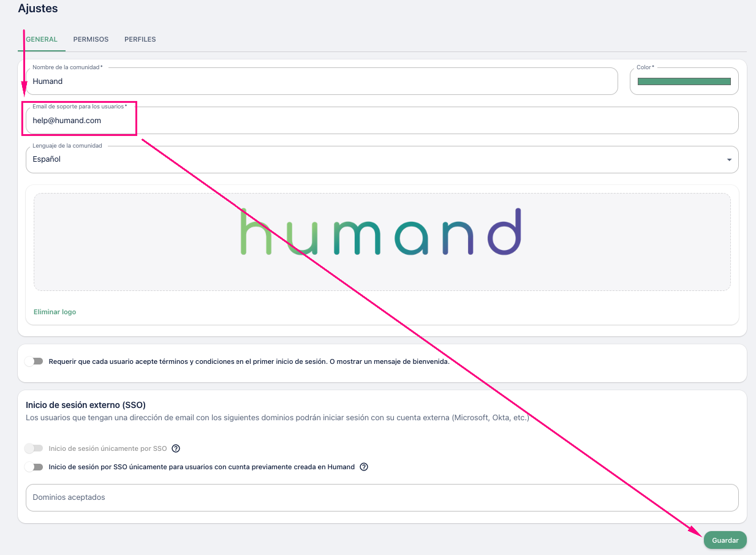Click the 'Inicio de sesión externo (SSO)' heading
Viewport: 756px width, 555px height.
[x=86, y=405]
